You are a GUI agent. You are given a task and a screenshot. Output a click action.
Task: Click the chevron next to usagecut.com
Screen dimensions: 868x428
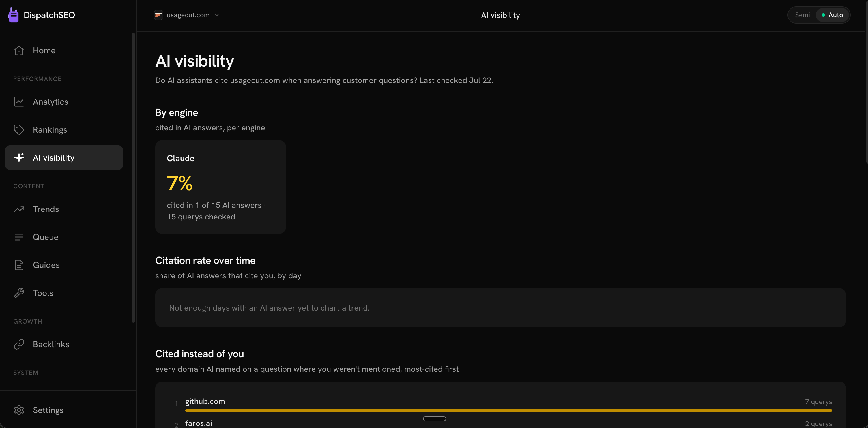(217, 15)
